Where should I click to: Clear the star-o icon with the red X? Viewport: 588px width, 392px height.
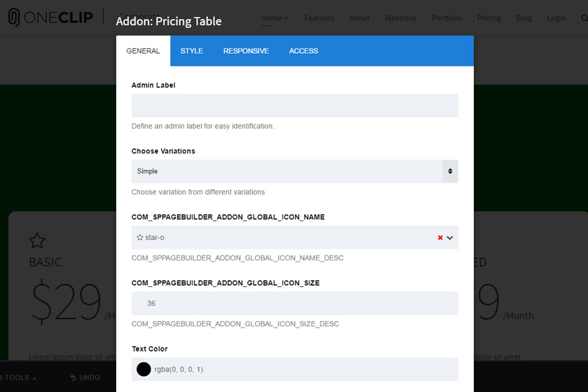click(x=440, y=237)
